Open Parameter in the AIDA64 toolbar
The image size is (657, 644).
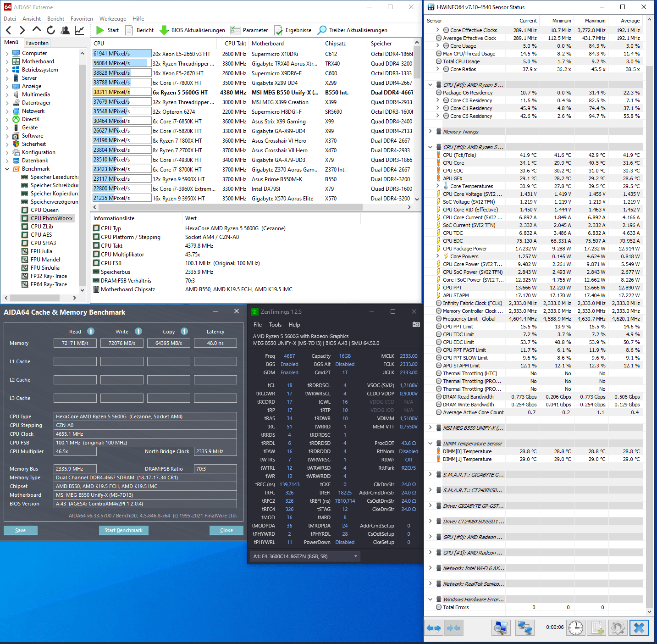[x=249, y=30]
